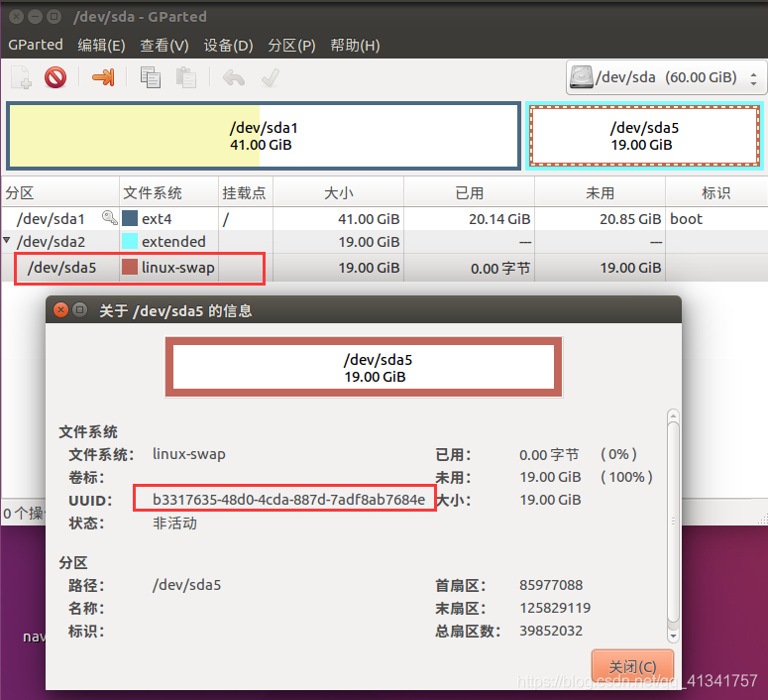Image resolution: width=768 pixels, height=700 pixels.
Task: Select the /dev/sda2 partition row
Action: coord(384,242)
